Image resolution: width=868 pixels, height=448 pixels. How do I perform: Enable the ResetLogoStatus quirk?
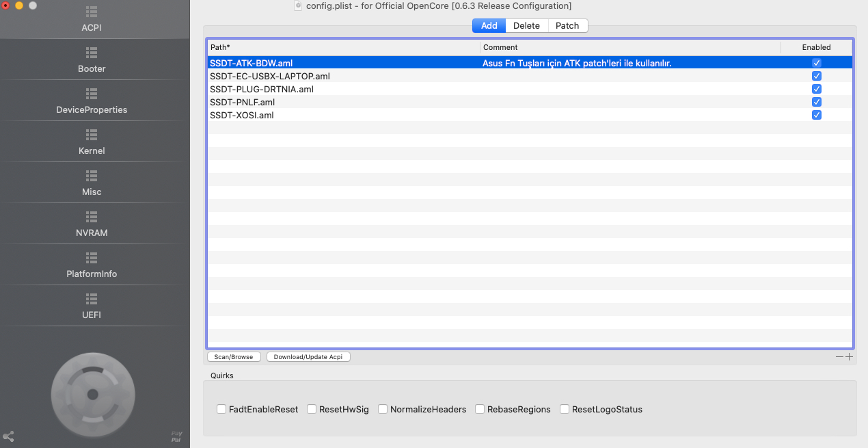coord(565,409)
